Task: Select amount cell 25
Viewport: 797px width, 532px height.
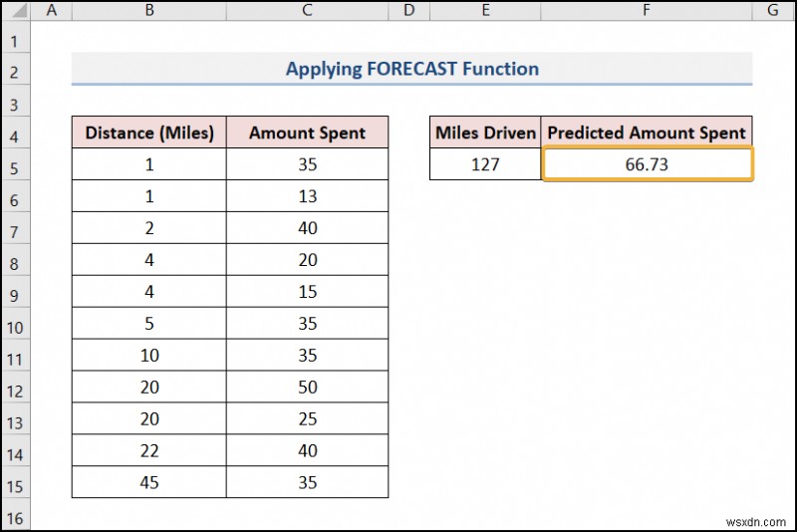Action: [308, 418]
